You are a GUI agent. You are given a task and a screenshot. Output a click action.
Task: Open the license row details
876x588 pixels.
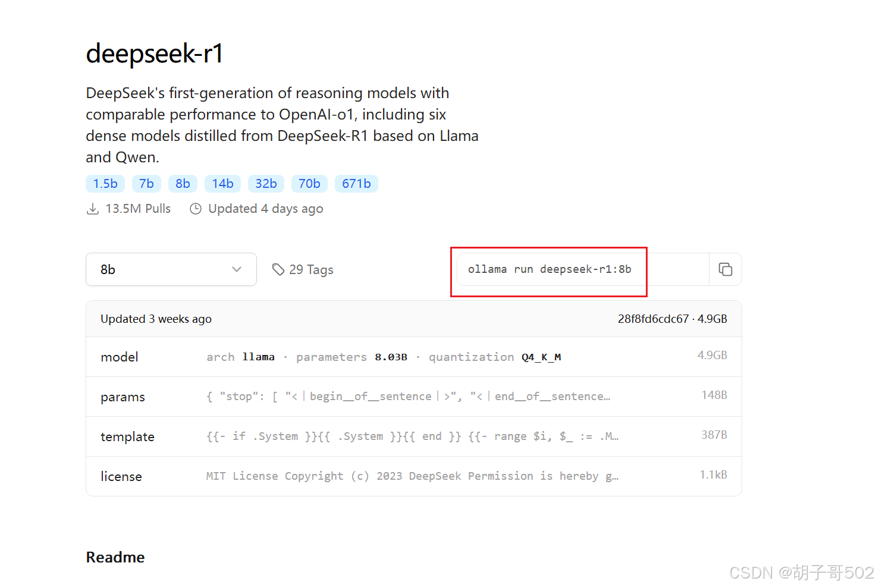tap(414, 476)
